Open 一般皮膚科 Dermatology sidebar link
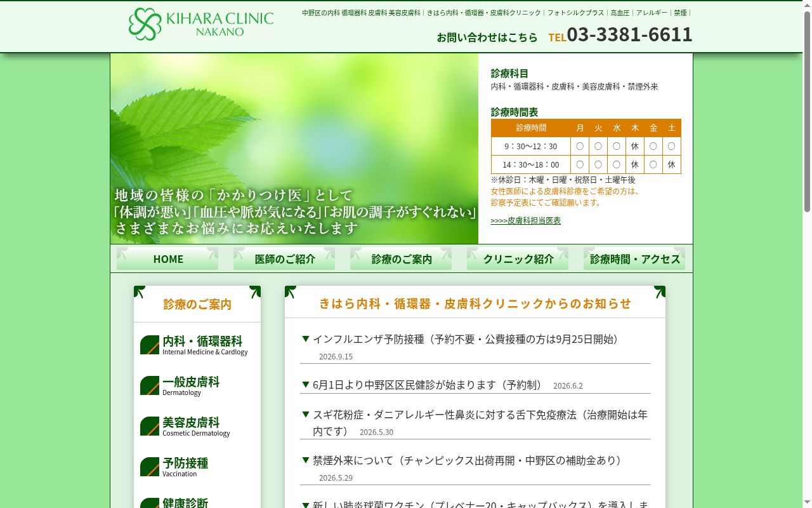 (x=191, y=385)
